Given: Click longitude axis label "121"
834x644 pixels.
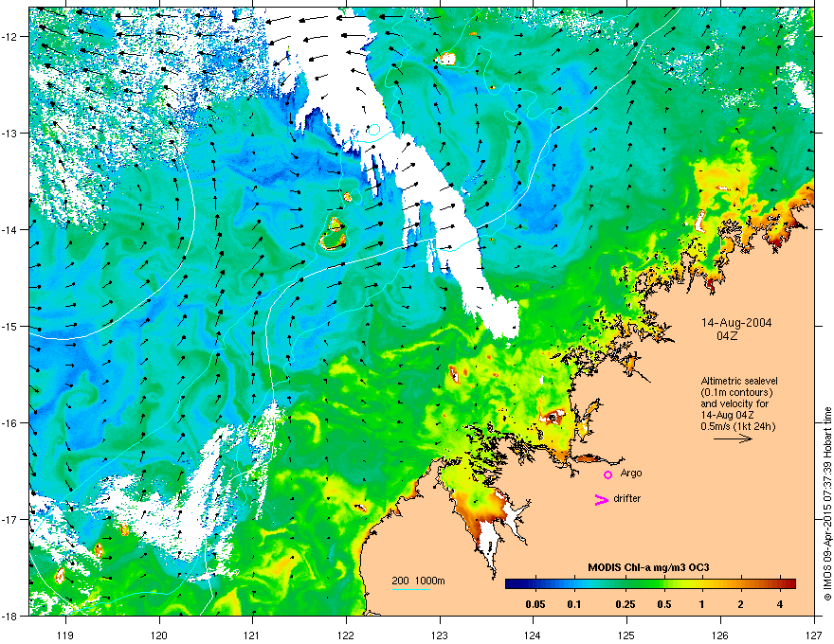Looking at the screenshot, I should pos(252,635).
